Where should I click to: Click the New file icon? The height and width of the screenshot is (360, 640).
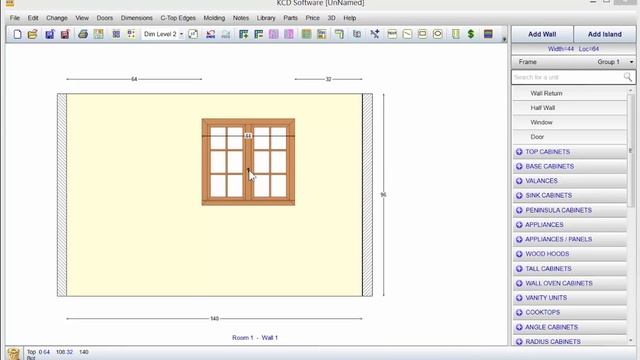pyautogui.click(x=17, y=34)
